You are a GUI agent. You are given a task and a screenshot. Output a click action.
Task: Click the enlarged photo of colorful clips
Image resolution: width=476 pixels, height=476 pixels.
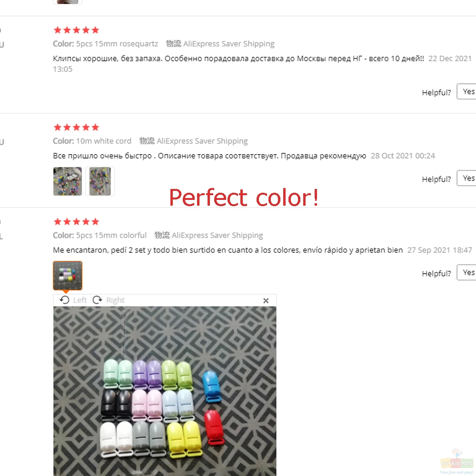tap(165, 391)
